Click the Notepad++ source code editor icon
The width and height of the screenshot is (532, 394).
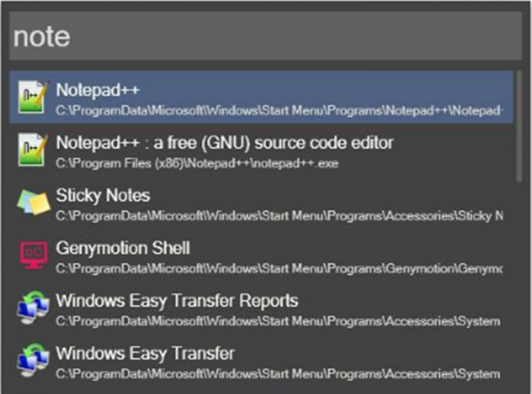32,150
